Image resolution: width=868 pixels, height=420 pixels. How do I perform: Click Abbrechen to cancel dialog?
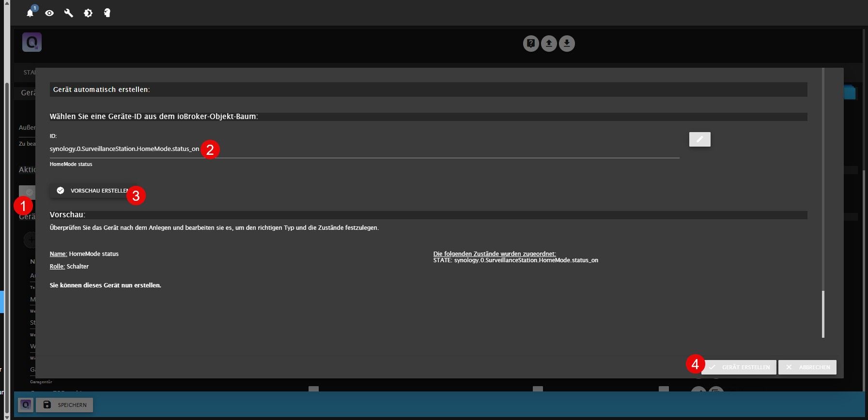(807, 367)
